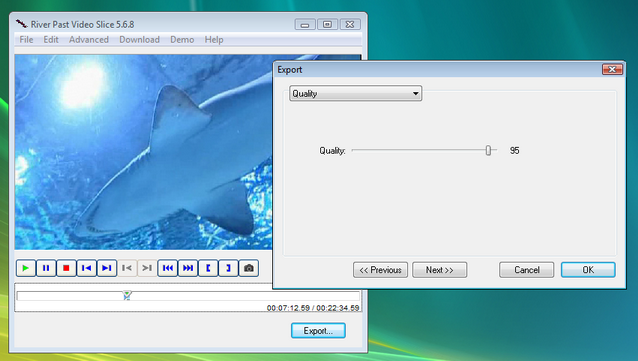Jump backward with the rewind icon
Viewport: 638px width, 361px height.
[168, 268]
